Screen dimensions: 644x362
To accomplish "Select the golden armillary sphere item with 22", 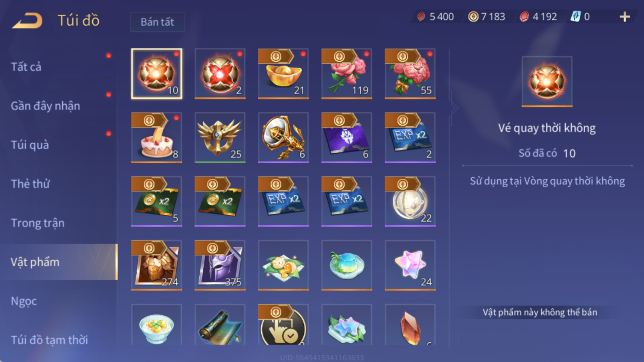I will [x=410, y=201].
